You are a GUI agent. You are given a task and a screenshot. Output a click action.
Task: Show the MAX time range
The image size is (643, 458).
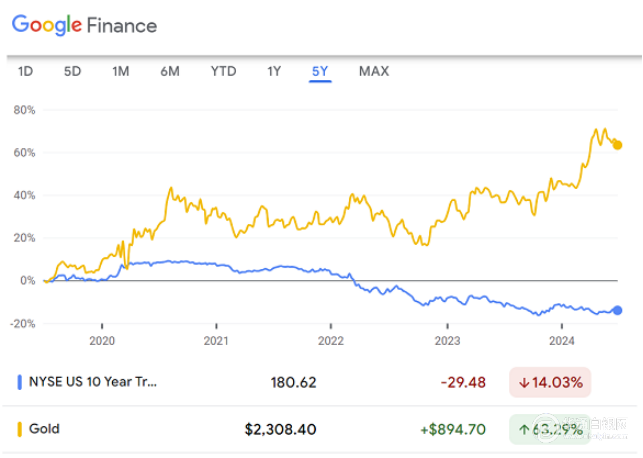click(x=374, y=71)
